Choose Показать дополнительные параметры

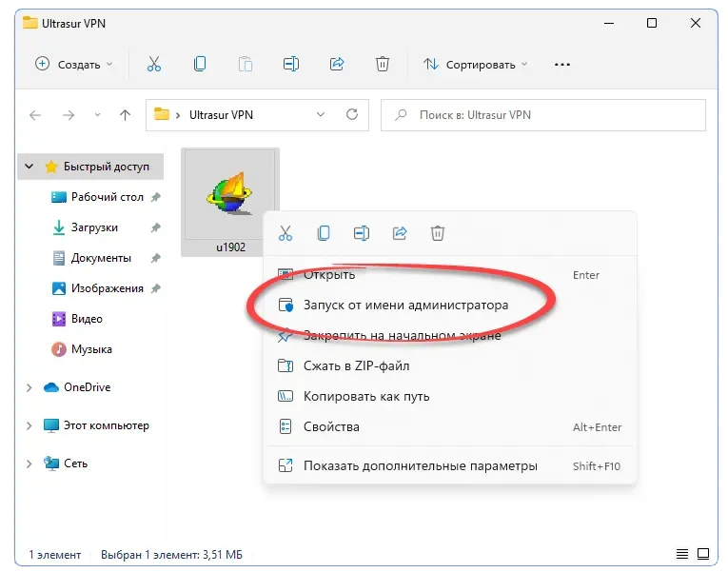[449, 465]
